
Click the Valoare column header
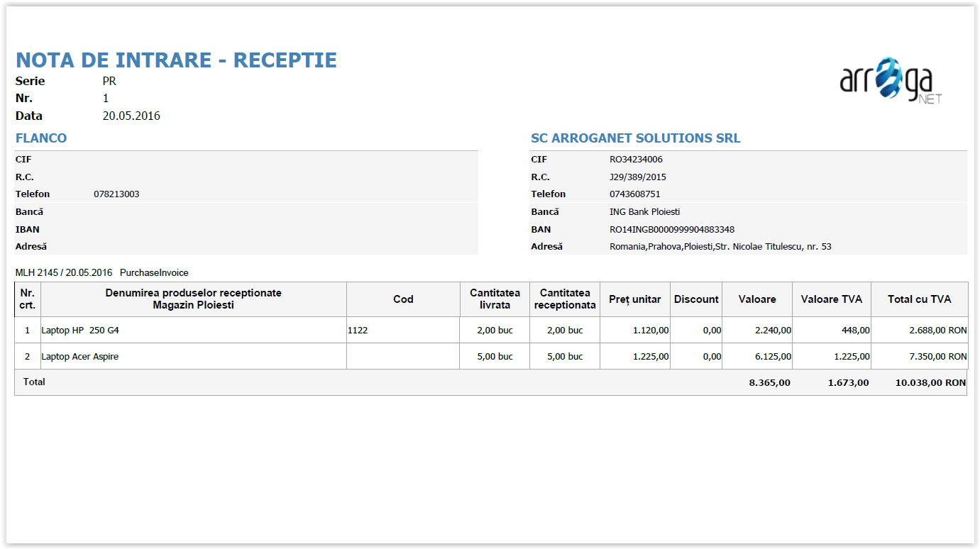pos(757,299)
